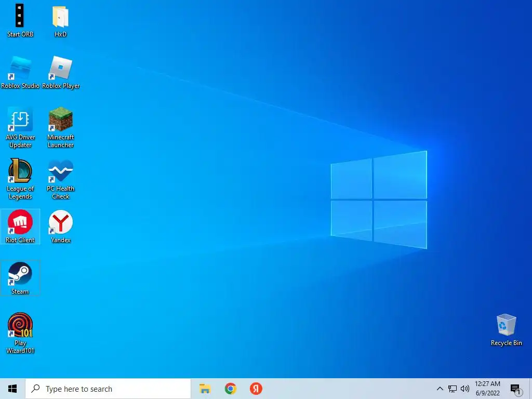532x399 pixels.
Task: Select the Start ORB desktop icon
Action: click(20, 20)
